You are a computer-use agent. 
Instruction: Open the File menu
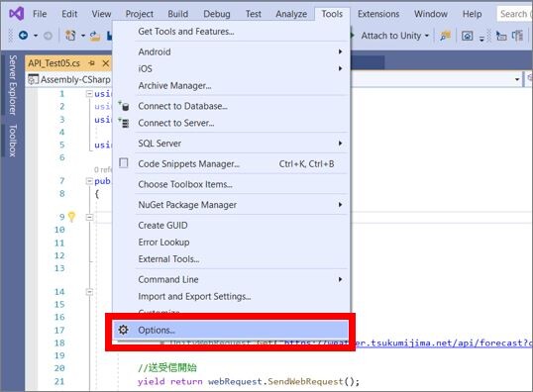[40, 14]
